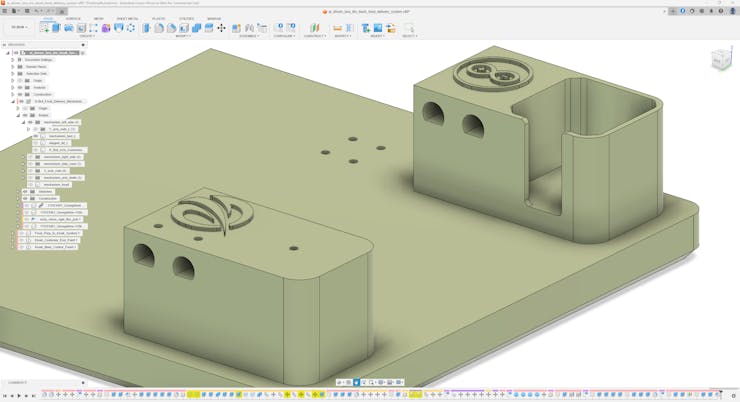The width and height of the screenshot is (740, 402).
Task: Expand the Document Settings tree node
Action: click(x=13, y=60)
